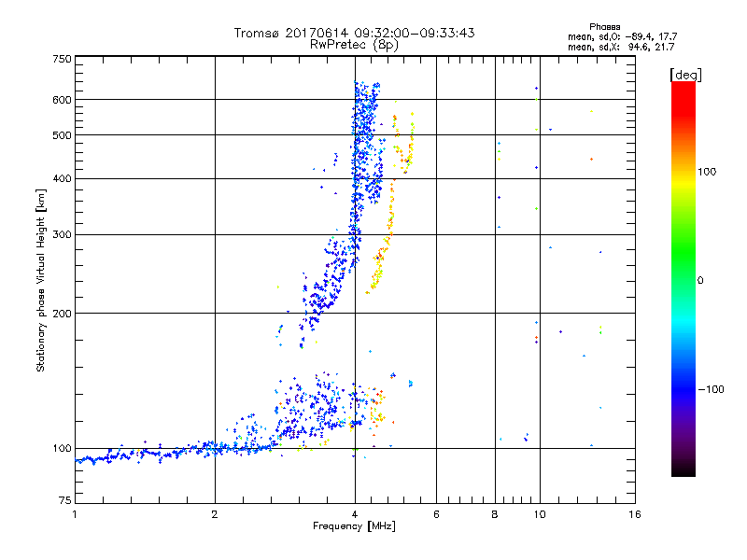Click the 2 tick on frequency axis

pyautogui.click(x=215, y=515)
